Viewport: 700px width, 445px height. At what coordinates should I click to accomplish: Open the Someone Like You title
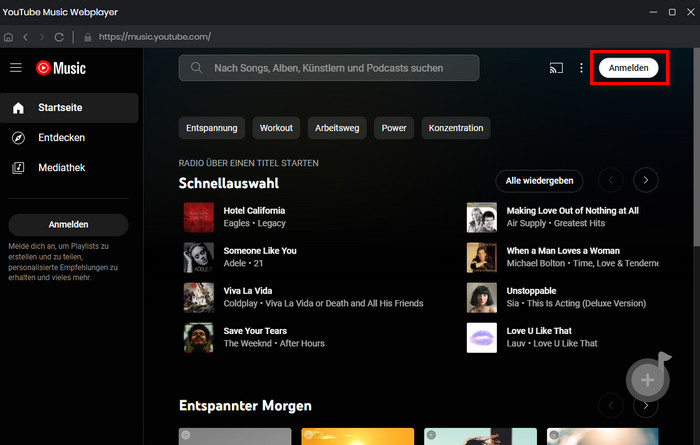pyautogui.click(x=260, y=251)
